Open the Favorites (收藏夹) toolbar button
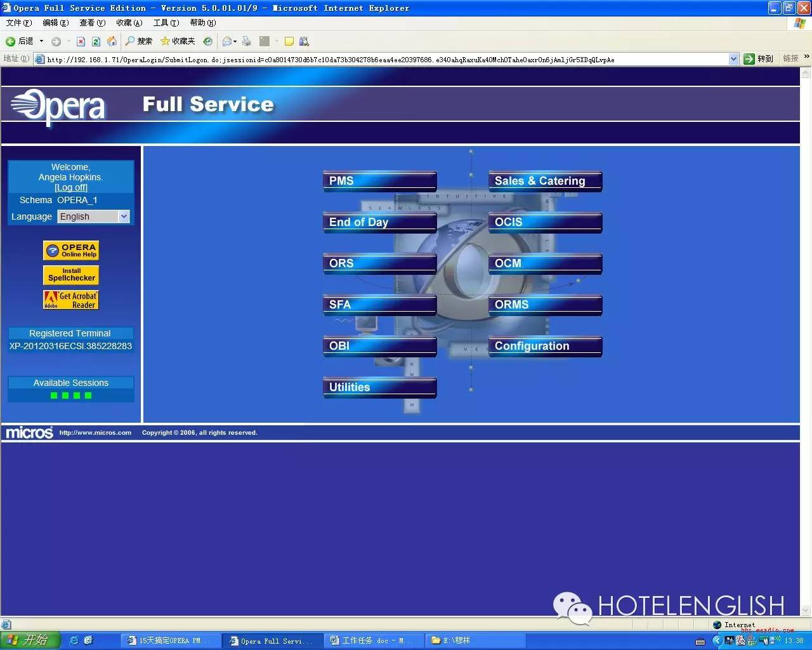 pyautogui.click(x=178, y=41)
